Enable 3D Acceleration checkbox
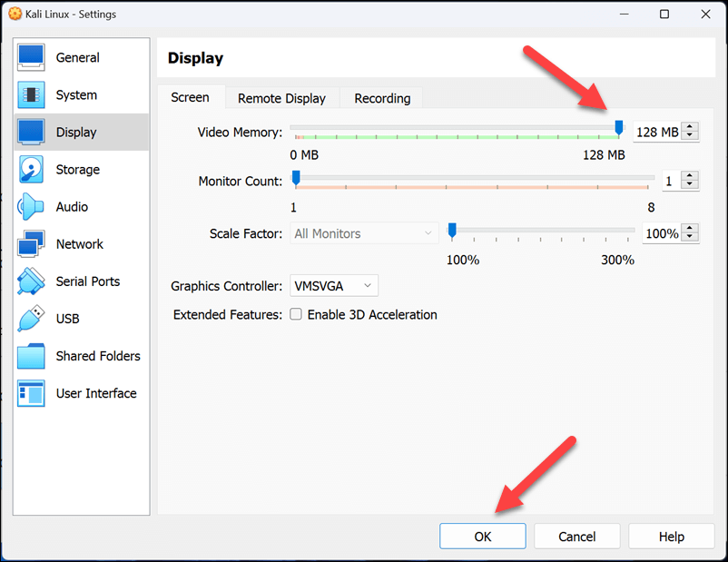This screenshot has height=562, width=728. [296, 315]
